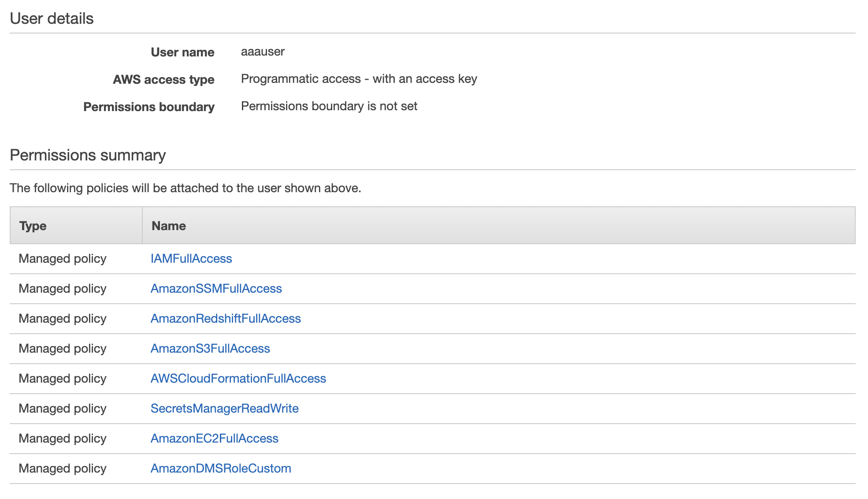Click the Name column header
Screen dimensions: 868x499
pyautogui.click(x=168, y=226)
